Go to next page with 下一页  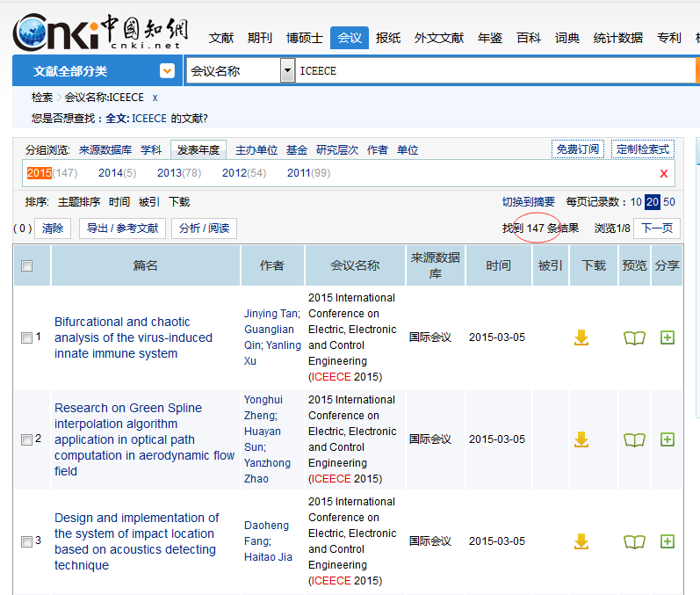[x=657, y=229]
